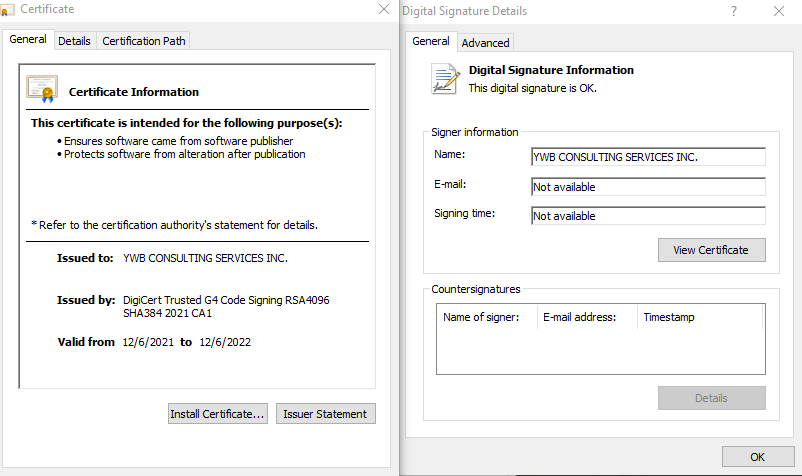Screen dimensions: 802x476
Task: Select the General tab in Certificate window
Action: [28, 40]
